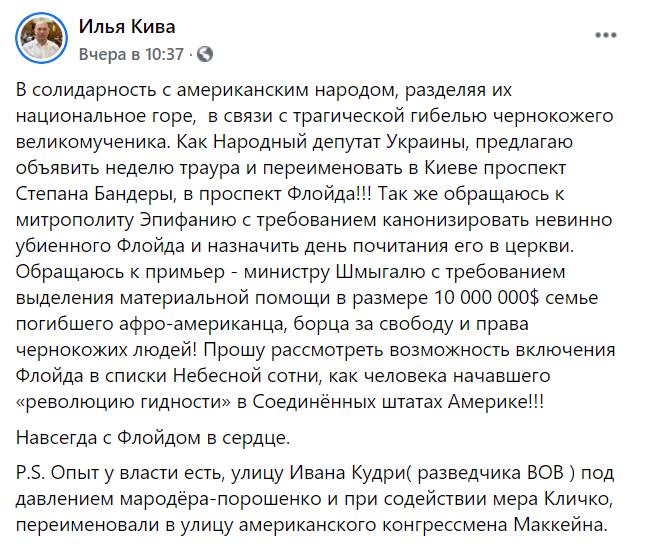Click the name Степана Бандеры in the text
Viewport: 648px width, 551px height.
(x=93, y=194)
